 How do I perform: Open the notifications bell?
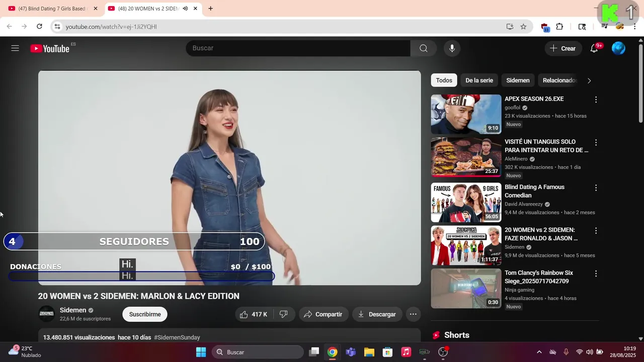(594, 48)
